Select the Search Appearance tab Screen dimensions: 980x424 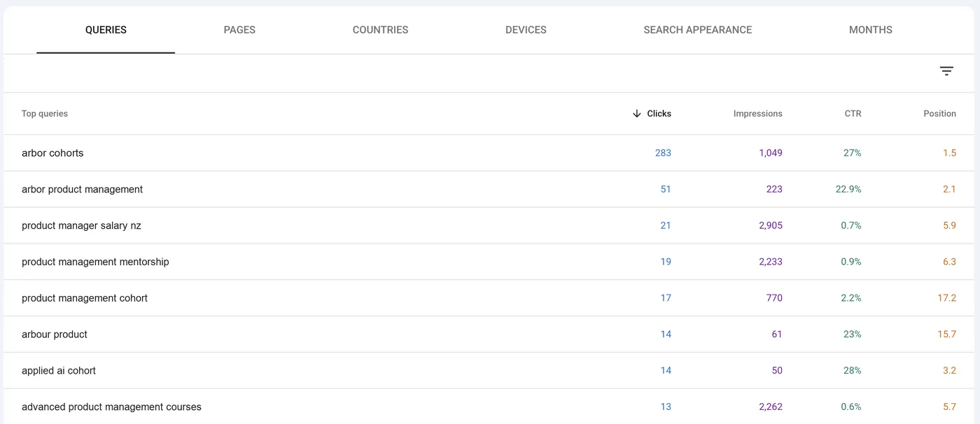coord(698,30)
